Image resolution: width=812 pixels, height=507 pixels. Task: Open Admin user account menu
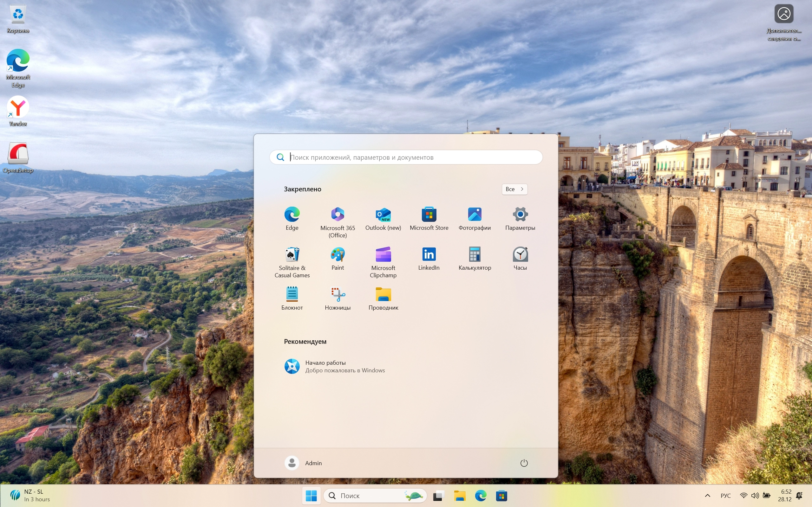click(x=303, y=463)
